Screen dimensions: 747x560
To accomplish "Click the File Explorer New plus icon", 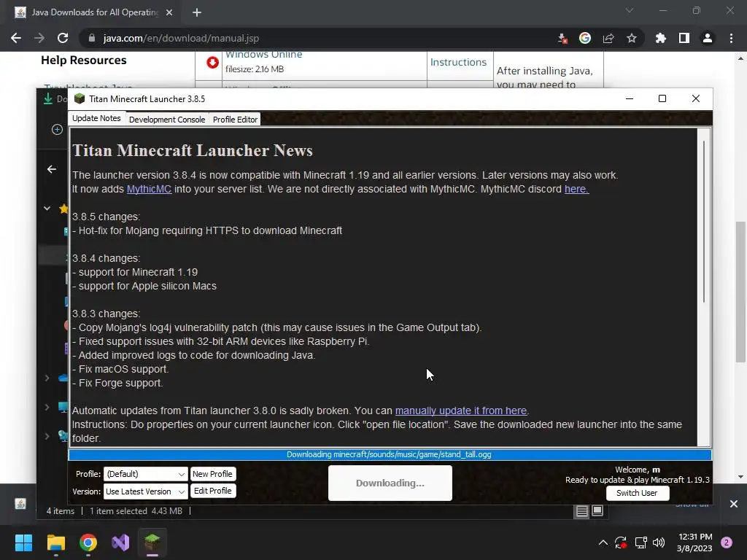I will [57, 130].
